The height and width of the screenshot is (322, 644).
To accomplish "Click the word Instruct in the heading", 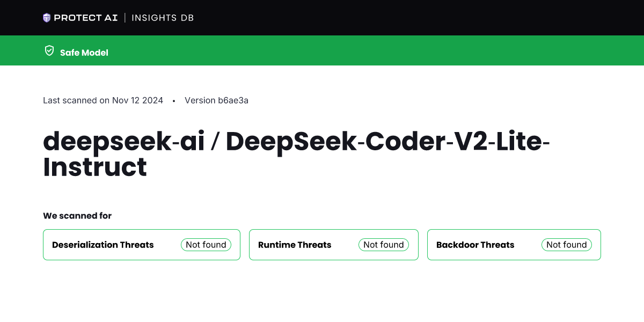I will [x=95, y=167].
